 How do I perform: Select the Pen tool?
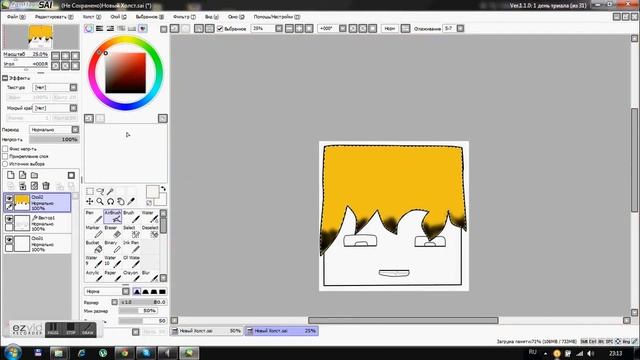point(94,216)
